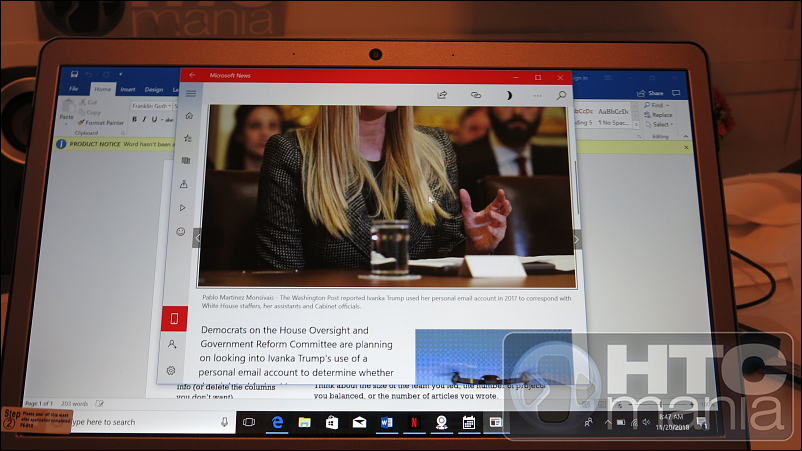Image resolution: width=802 pixels, height=451 pixels.
Task: Open the Calendar app from the taskbar
Action: click(x=469, y=422)
